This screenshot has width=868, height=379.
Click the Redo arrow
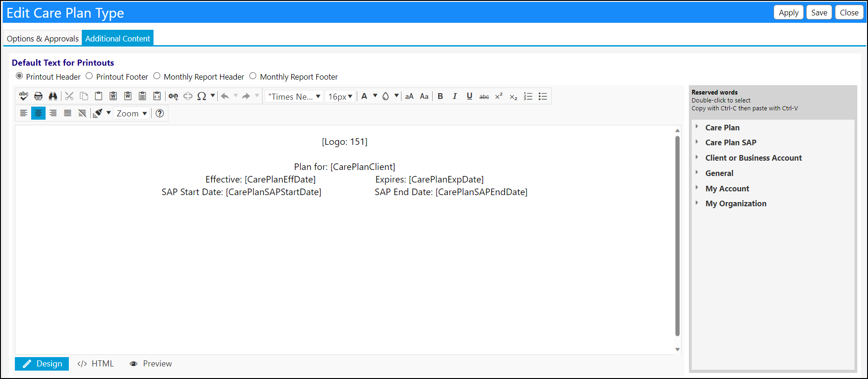coord(246,96)
